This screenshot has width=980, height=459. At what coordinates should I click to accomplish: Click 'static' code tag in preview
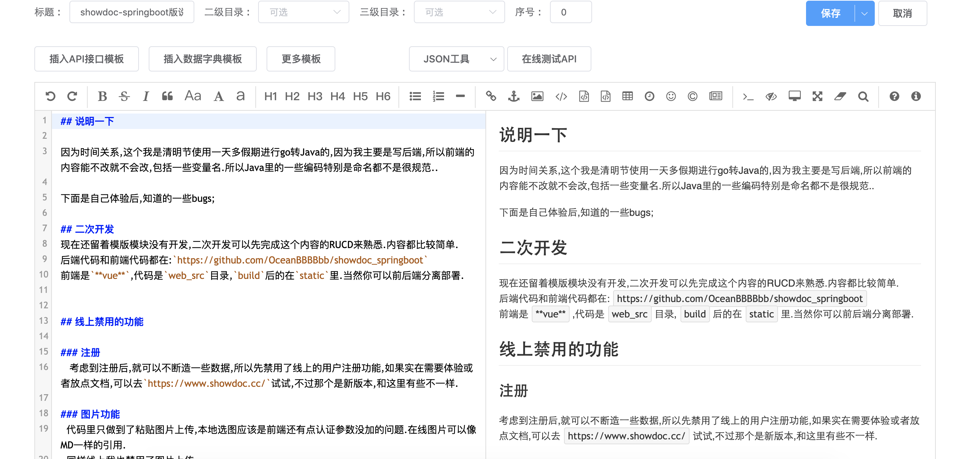tap(761, 314)
